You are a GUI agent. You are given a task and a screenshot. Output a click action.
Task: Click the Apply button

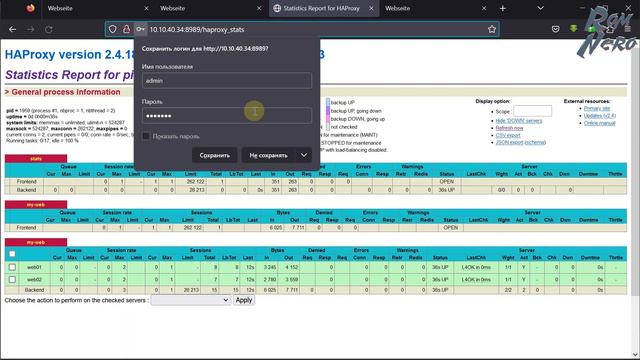click(244, 300)
